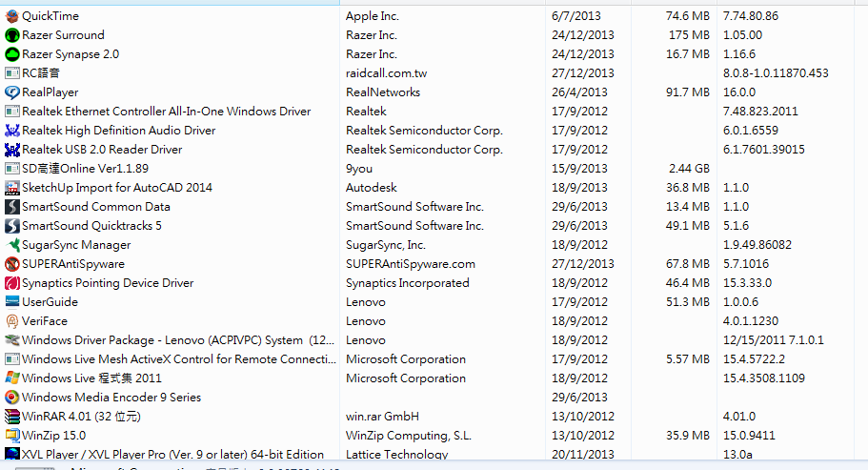
Task: Click Windows Media Encoder 9 icon
Action: coord(11,398)
